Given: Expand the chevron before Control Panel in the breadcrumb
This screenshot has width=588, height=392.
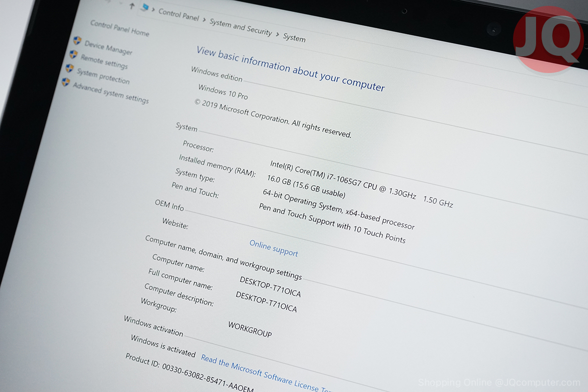Looking at the screenshot, I should point(153,9).
